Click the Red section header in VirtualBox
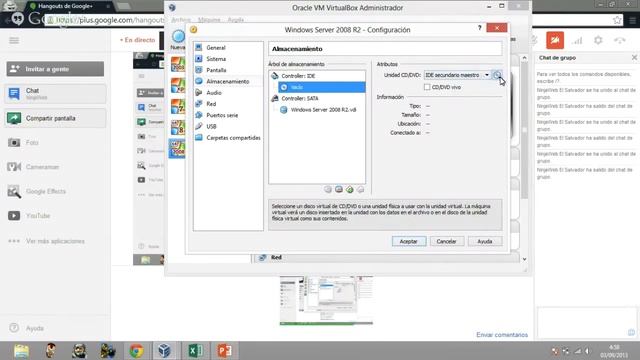 (386, 258)
